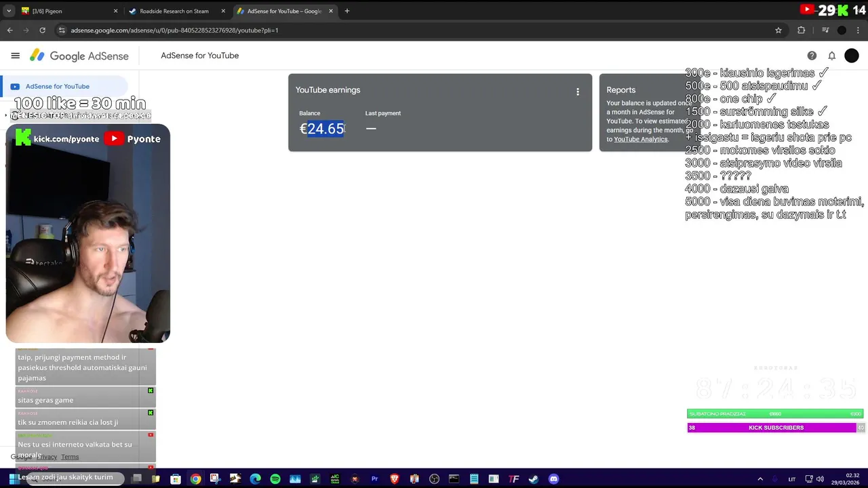Viewport: 868px width, 488px height.
Task: Click the €24.65 balance value
Action: click(x=321, y=129)
